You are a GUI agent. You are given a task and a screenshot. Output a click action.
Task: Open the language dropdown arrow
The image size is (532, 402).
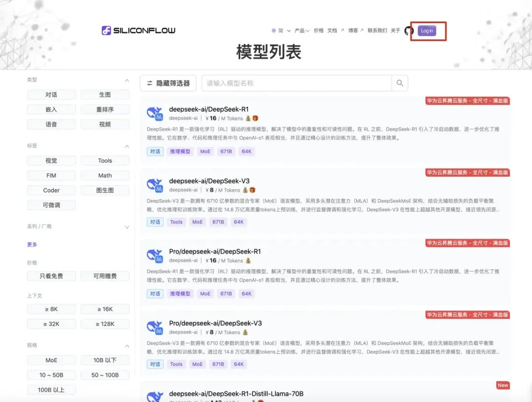tap(289, 31)
